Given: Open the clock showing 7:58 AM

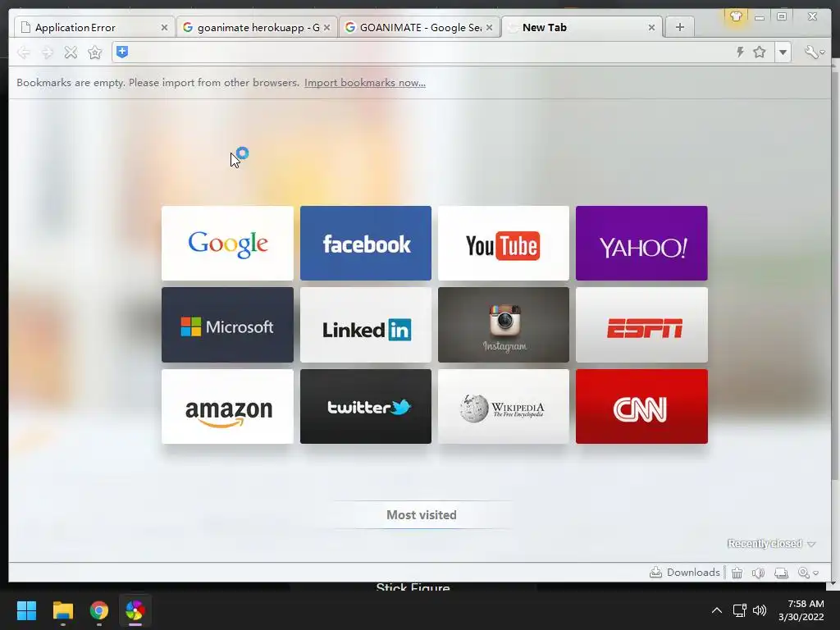Looking at the screenshot, I should click(801, 610).
